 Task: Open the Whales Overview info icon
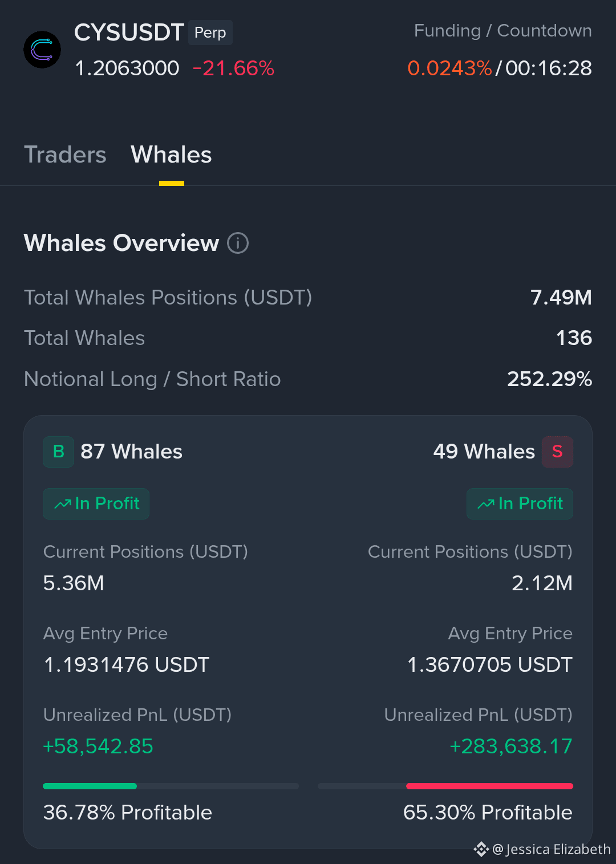click(x=238, y=243)
